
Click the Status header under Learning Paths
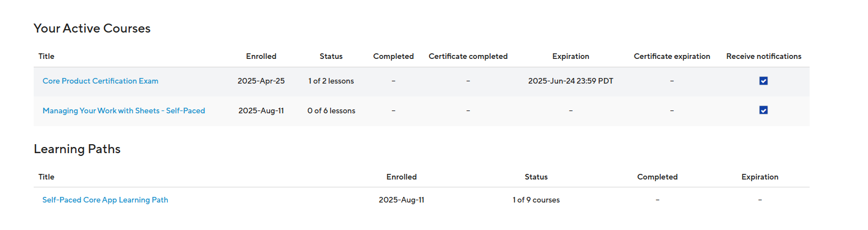click(x=536, y=177)
